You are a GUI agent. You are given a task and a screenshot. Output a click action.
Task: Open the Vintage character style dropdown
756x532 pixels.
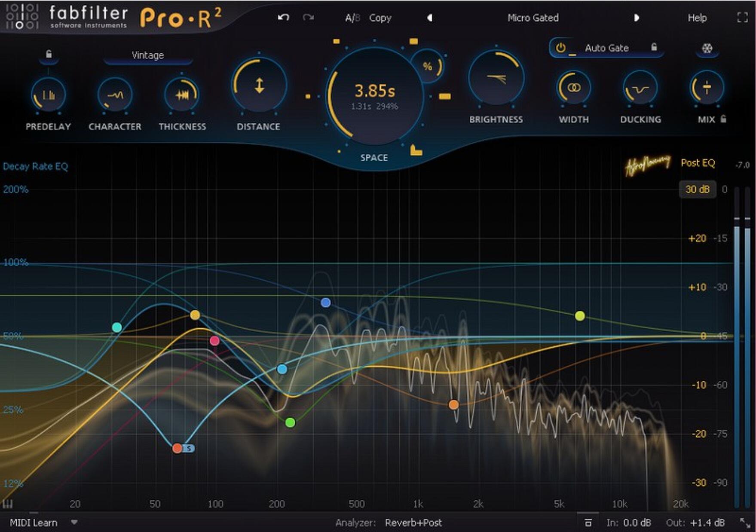[147, 55]
